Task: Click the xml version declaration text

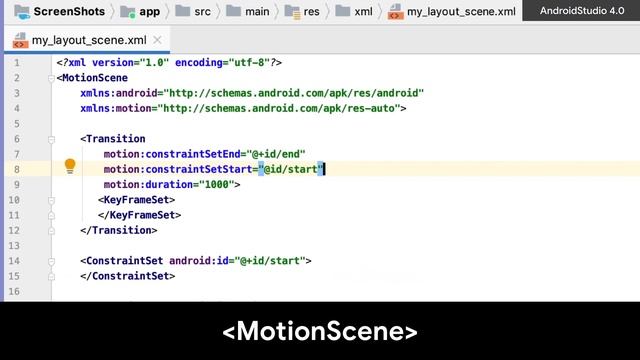Action: click(169, 62)
